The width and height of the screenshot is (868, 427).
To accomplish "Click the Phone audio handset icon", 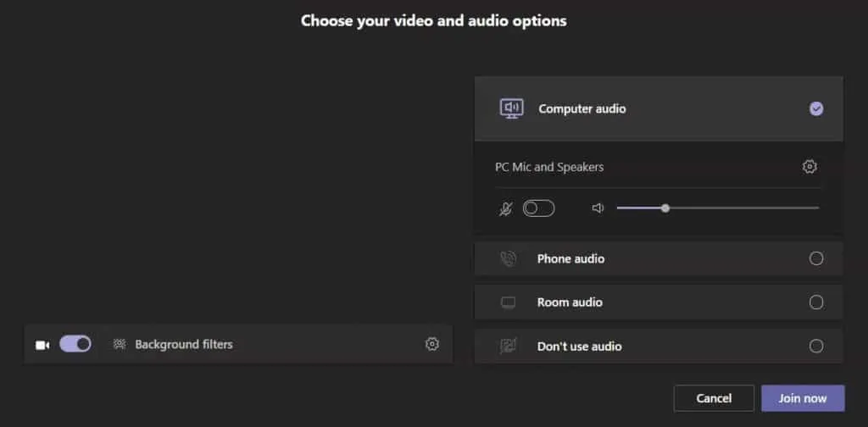I will (x=508, y=259).
